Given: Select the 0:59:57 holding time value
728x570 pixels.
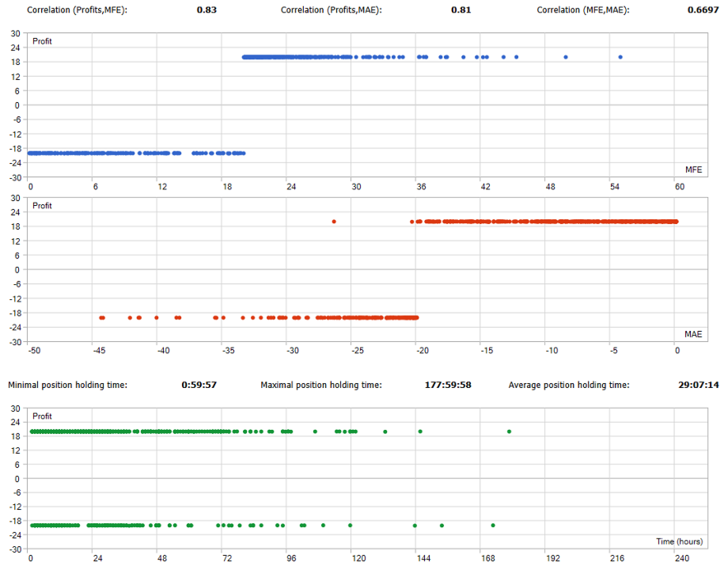Looking at the screenshot, I should pos(199,385).
